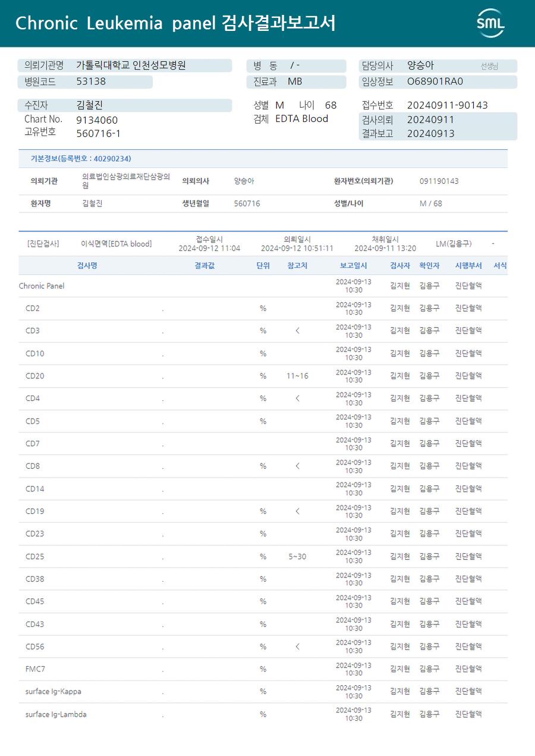
Task: Click the 진료과 value 'MB'
Action: (x=295, y=81)
